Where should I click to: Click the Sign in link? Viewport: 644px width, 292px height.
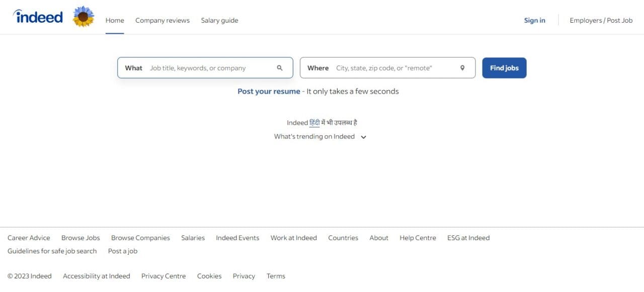(534, 21)
